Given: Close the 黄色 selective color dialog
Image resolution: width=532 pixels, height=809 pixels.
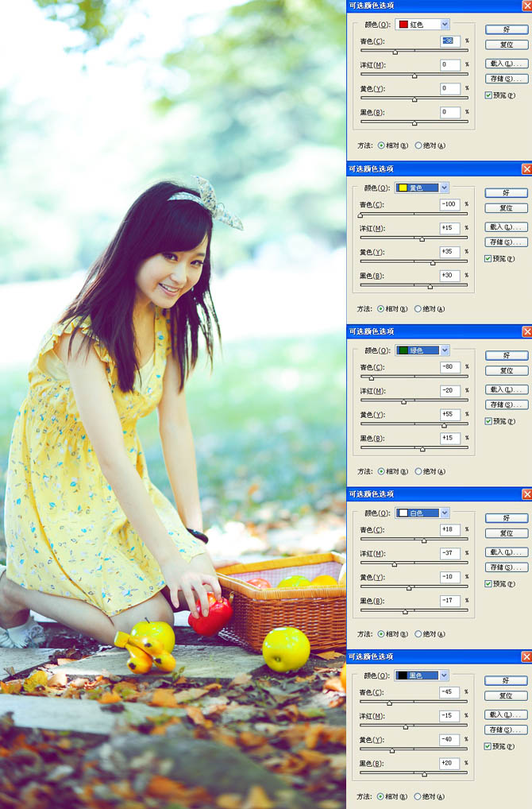Looking at the screenshot, I should click(x=526, y=168).
